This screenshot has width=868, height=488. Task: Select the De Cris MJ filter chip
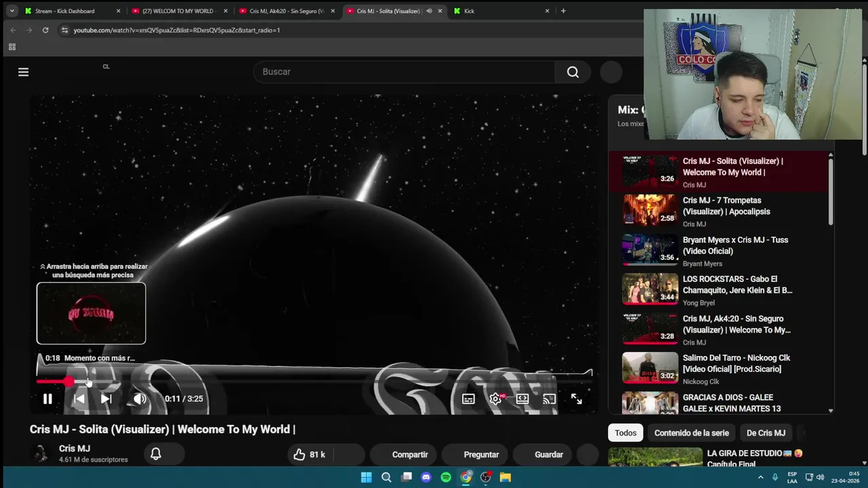(x=766, y=432)
